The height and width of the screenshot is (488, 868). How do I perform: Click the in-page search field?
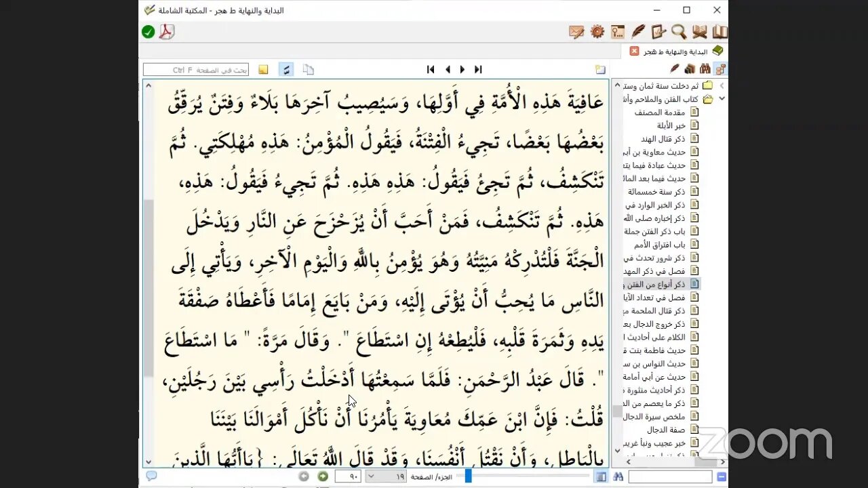pos(196,70)
